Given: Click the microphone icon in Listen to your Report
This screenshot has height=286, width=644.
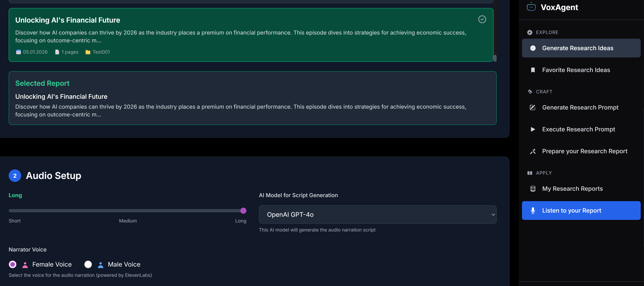Looking at the screenshot, I should (533, 211).
